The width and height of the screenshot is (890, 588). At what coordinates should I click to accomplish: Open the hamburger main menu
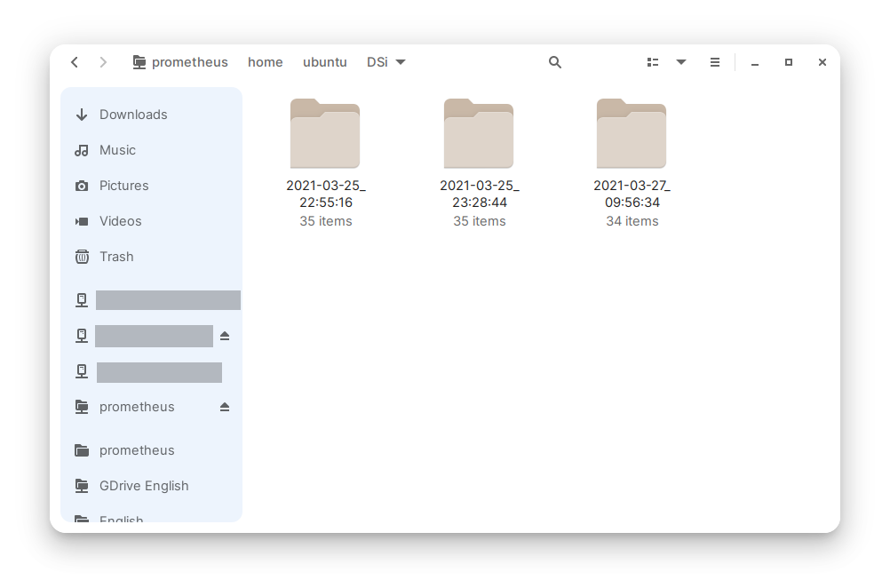pyautogui.click(x=715, y=62)
